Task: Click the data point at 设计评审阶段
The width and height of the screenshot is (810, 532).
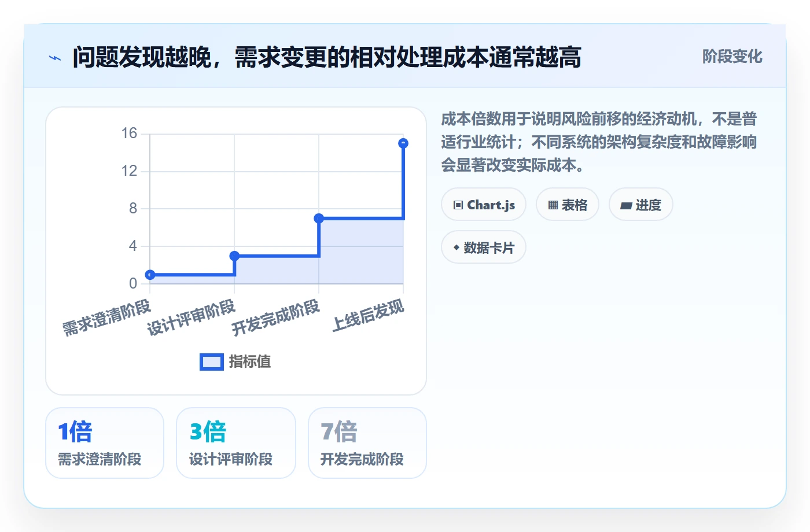Action: (234, 256)
